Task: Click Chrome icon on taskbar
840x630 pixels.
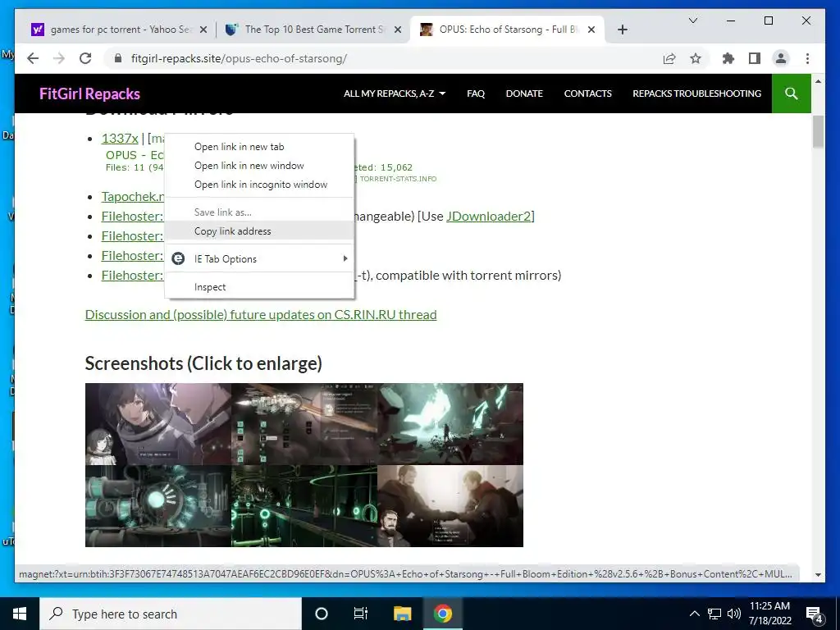Action: [442, 614]
